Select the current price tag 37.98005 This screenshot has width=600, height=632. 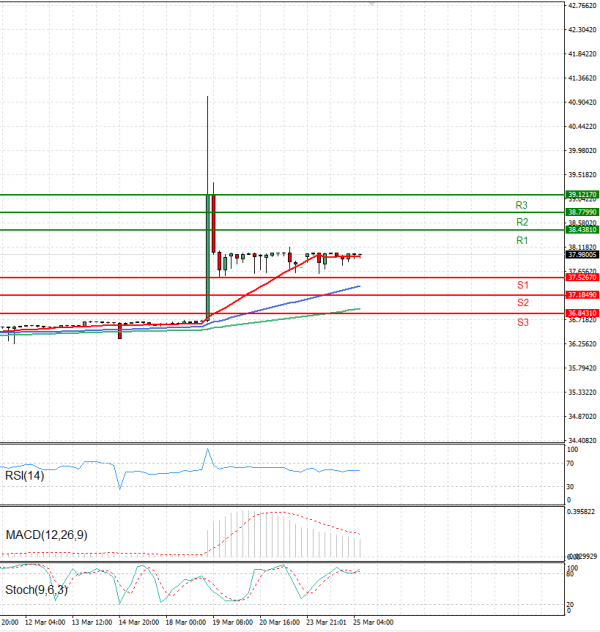[581, 255]
